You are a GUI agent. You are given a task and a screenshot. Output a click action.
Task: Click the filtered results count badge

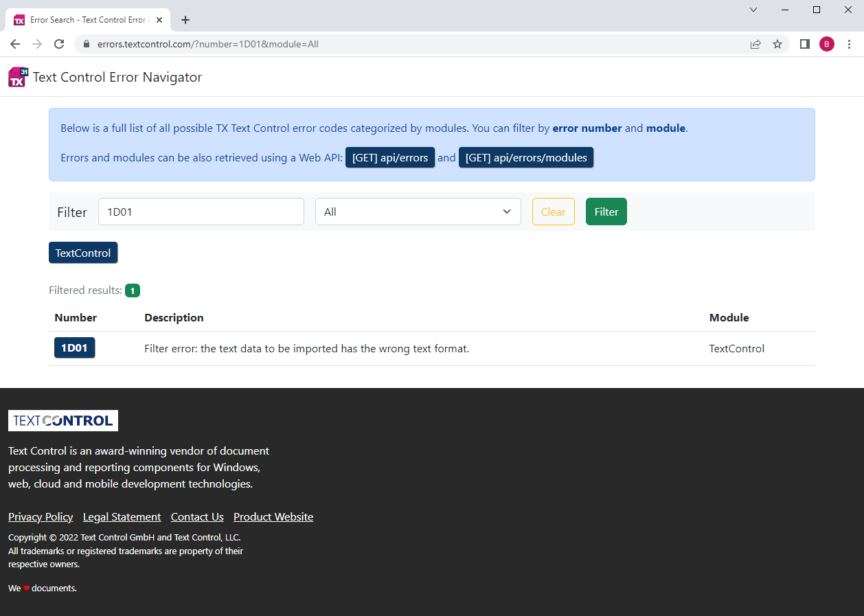point(133,290)
